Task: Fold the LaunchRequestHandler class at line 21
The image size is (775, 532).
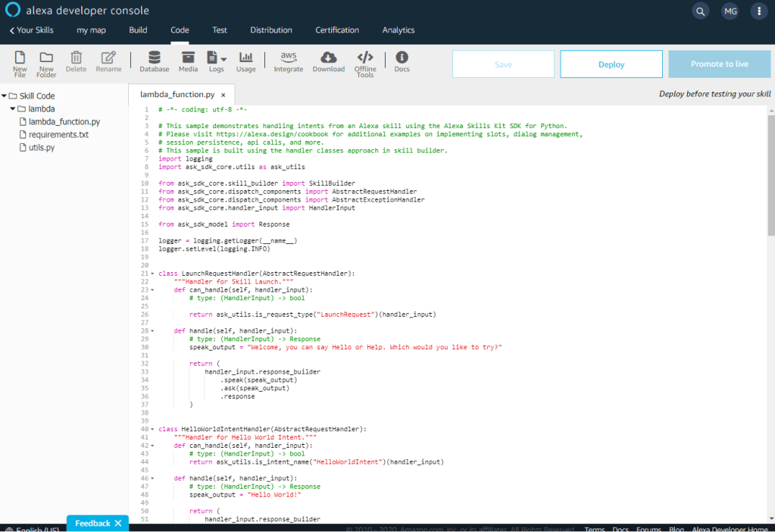Action: [x=152, y=274]
